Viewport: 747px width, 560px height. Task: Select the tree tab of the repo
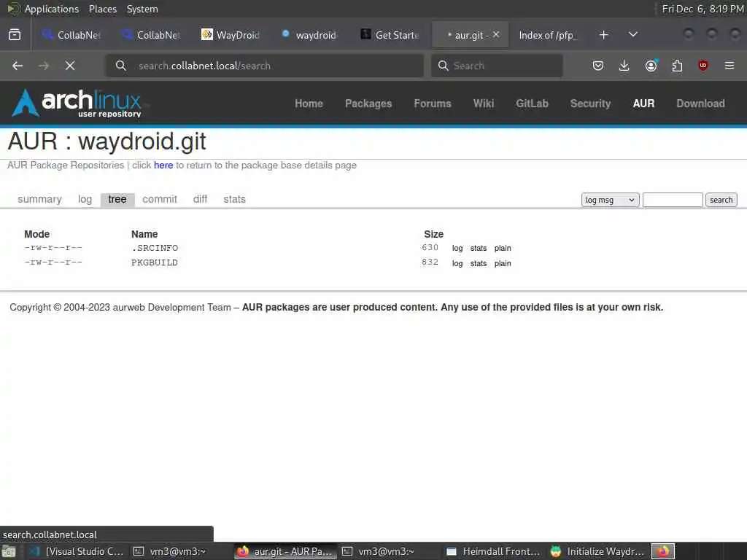tap(117, 199)
